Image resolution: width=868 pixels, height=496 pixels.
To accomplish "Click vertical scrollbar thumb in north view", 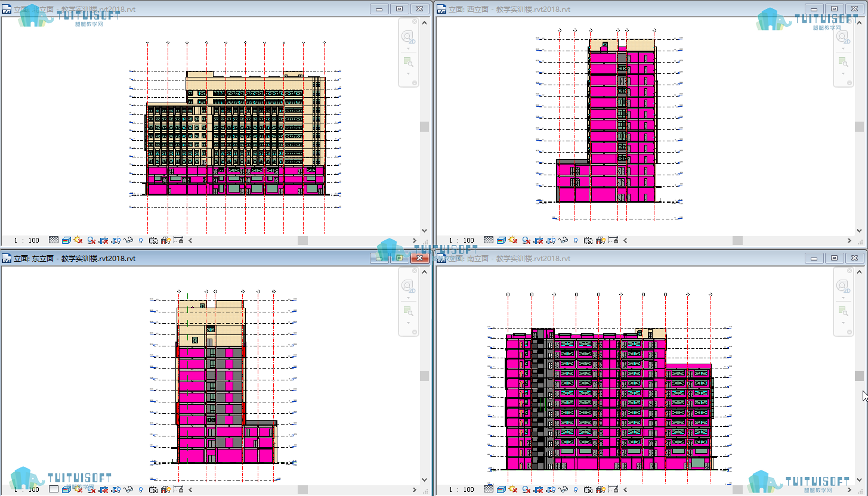I will pos(424,126).
